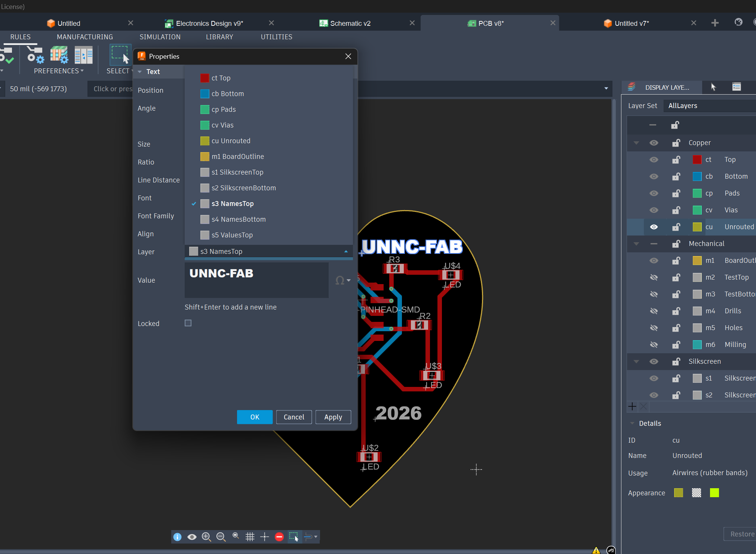Open the PREFERENCES dropdown
Image resolution: width=756 pixels, height=554 pixels.
coord(58,71)
